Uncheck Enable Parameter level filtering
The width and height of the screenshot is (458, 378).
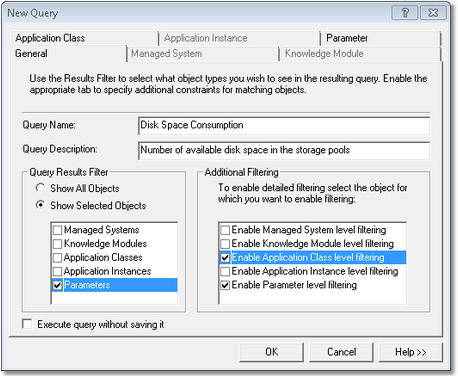[225, 285]
